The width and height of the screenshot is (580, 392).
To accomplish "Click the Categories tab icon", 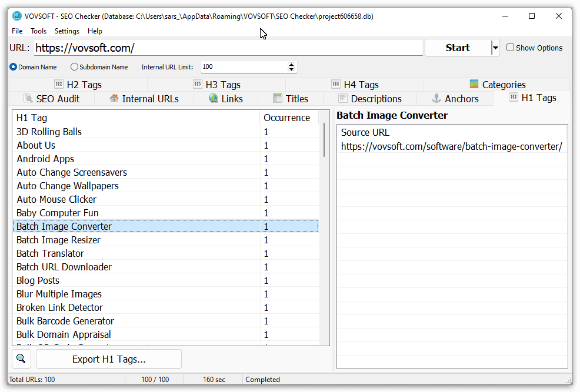I will pyautogui.click(x=474, y=84).
